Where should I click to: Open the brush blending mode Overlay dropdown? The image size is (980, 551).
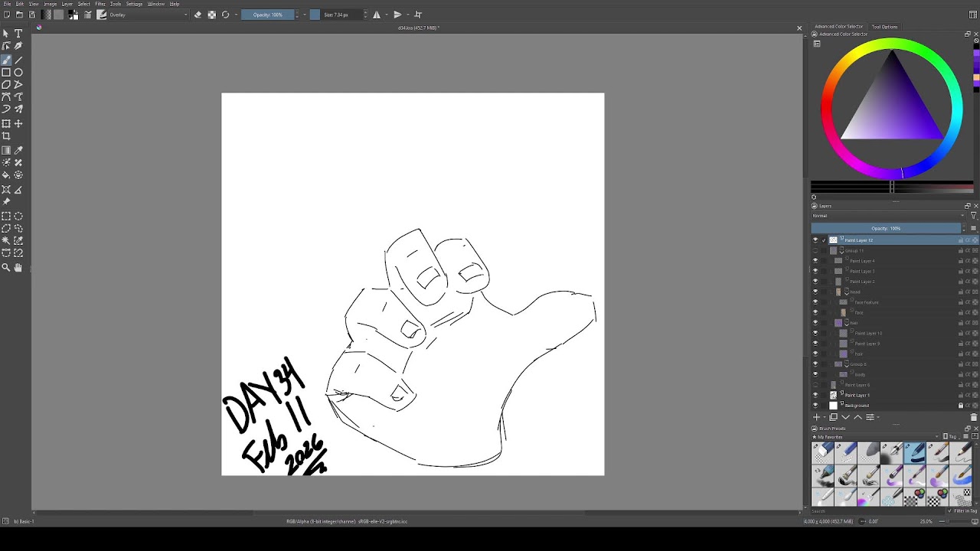pyautogui.click(x=148, y=15)
